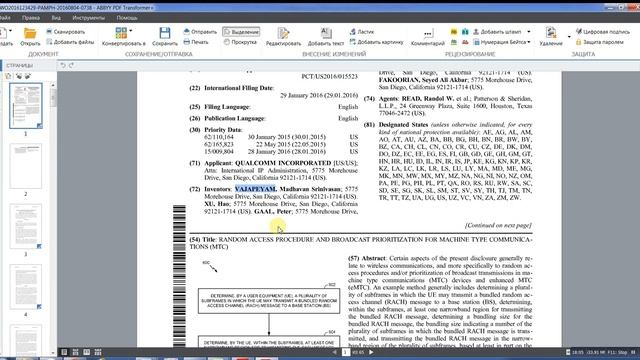This screenshot has width=640, height=360.
Task: Click the red insert-text markup icon
Action: pyautogui.click(x=465, y=42)
